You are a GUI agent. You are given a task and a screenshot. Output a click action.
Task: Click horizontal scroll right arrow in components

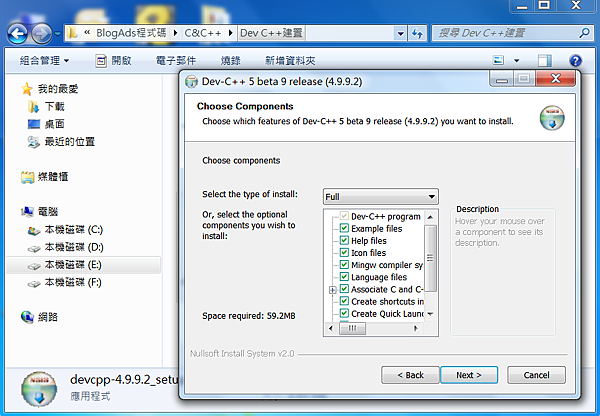pos(416,328)
